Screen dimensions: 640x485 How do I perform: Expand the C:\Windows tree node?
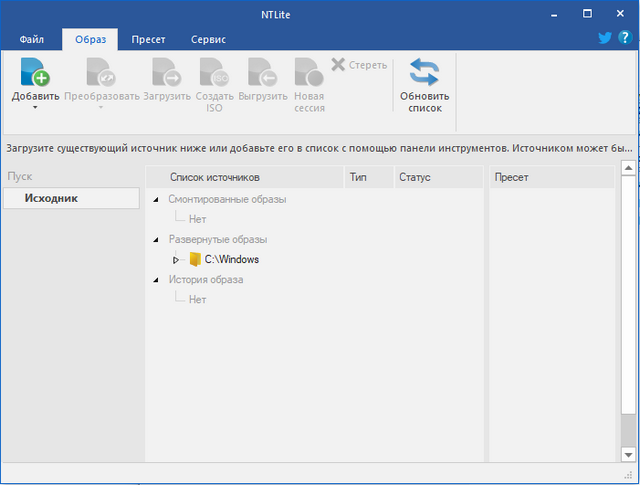tap(176, 260)
